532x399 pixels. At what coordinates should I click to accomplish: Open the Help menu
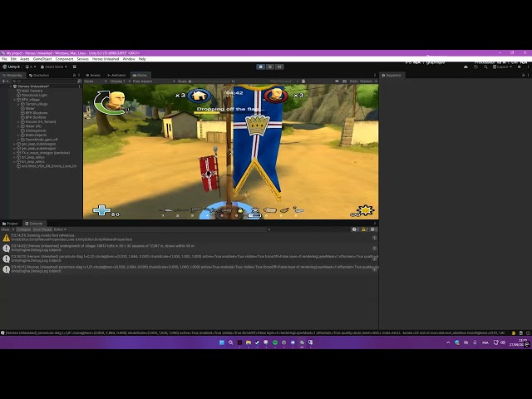pyautogui.click(x=142, y=59)
